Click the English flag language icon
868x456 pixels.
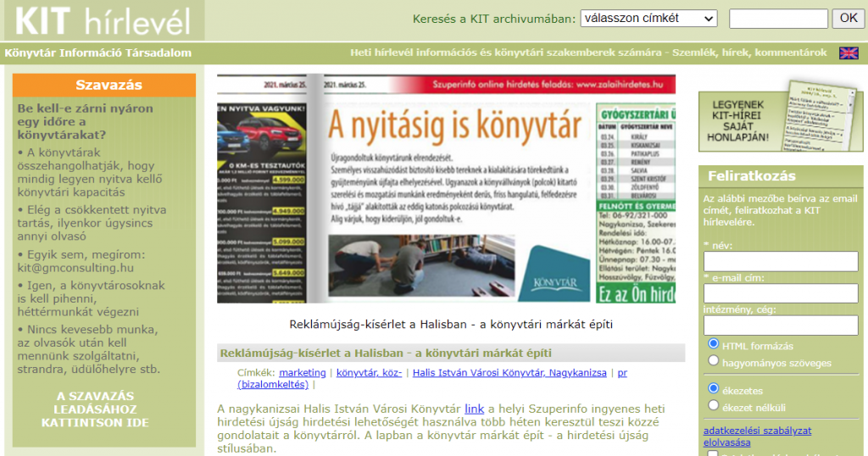[848, 53]
